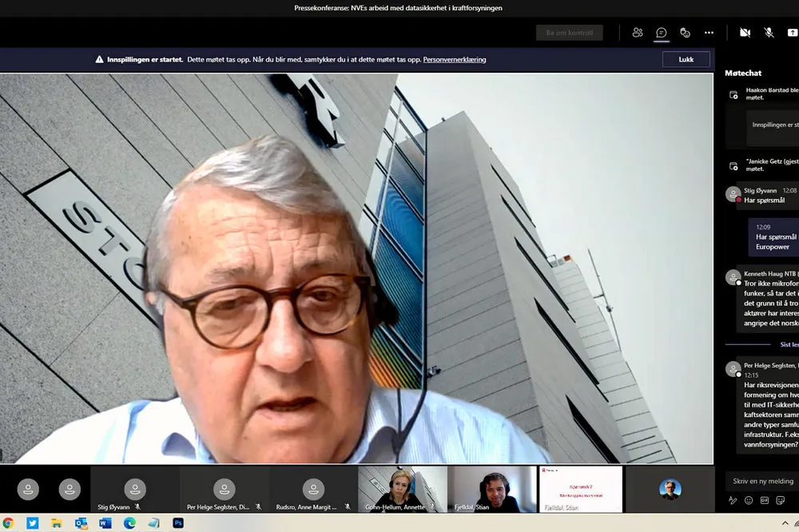Launch Chrome from the taskbar
Screen dimensions: 799x532
pyautogui.click(x=9, y=523)
